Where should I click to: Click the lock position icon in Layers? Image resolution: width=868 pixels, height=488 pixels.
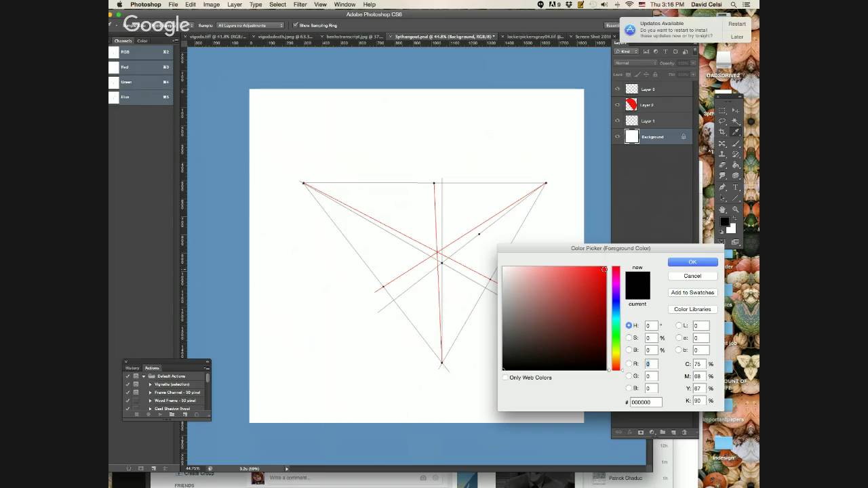point(646,75)
